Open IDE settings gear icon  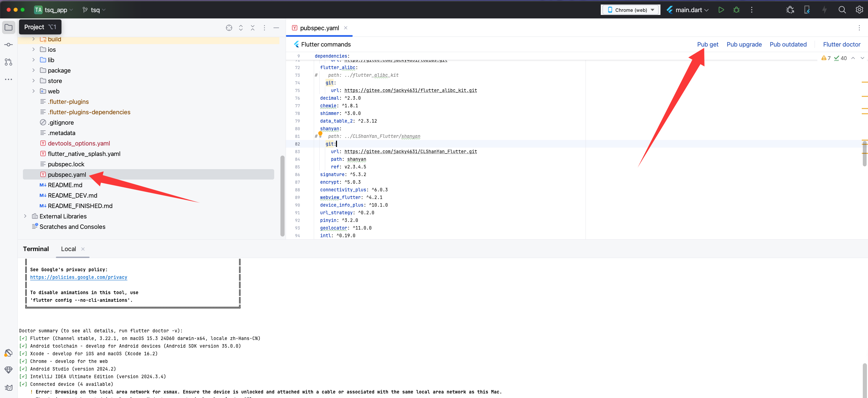pyautogui.click(x=859, y=10)
